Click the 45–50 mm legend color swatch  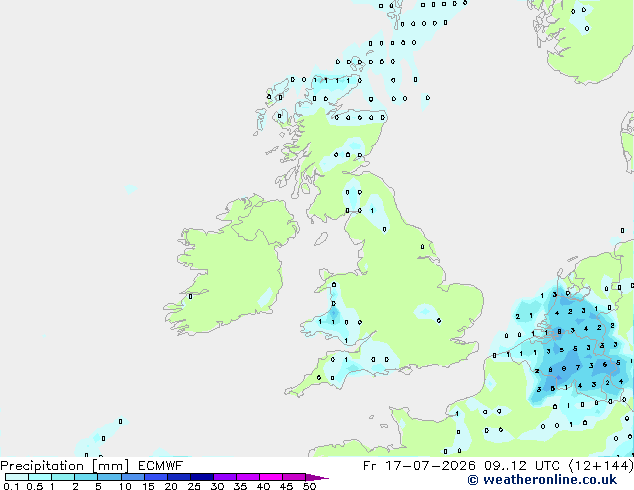pos(294,477)
